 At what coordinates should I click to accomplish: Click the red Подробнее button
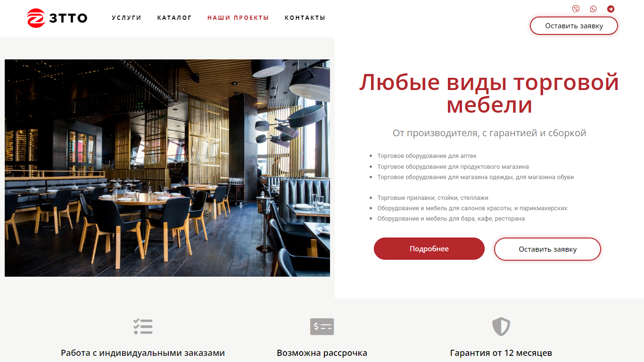pos(429,248)
